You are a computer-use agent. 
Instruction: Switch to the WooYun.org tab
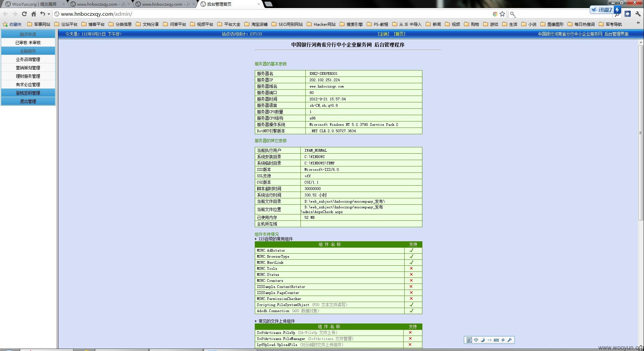34,4
